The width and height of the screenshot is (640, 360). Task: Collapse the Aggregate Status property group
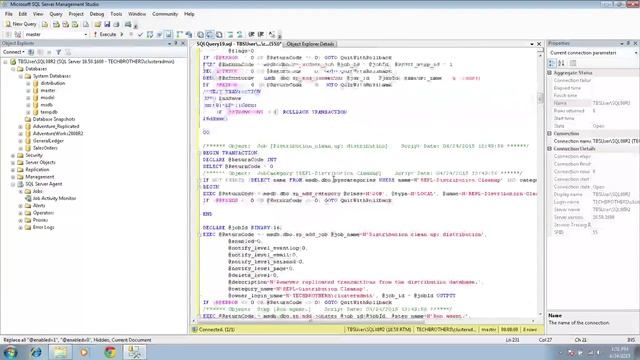pos(549,73)
